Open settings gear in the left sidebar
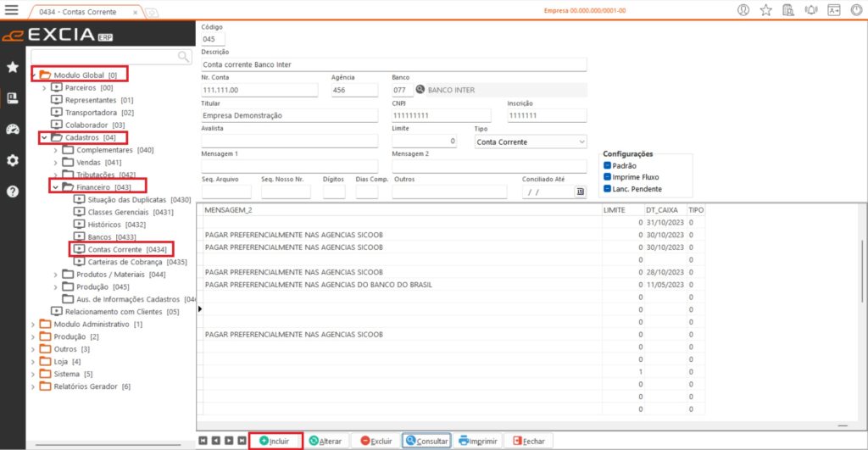The height and width of the screenshot is (450, 868). 12,160
